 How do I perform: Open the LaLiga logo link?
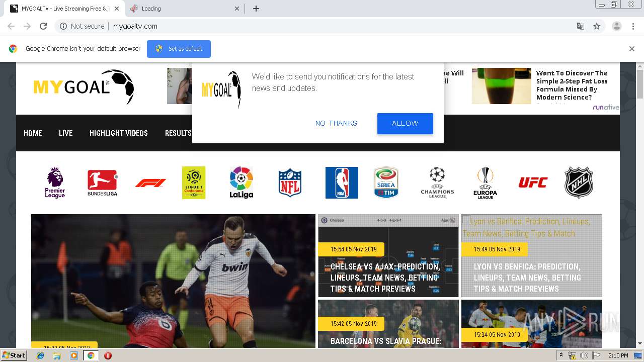coord(242,183)
